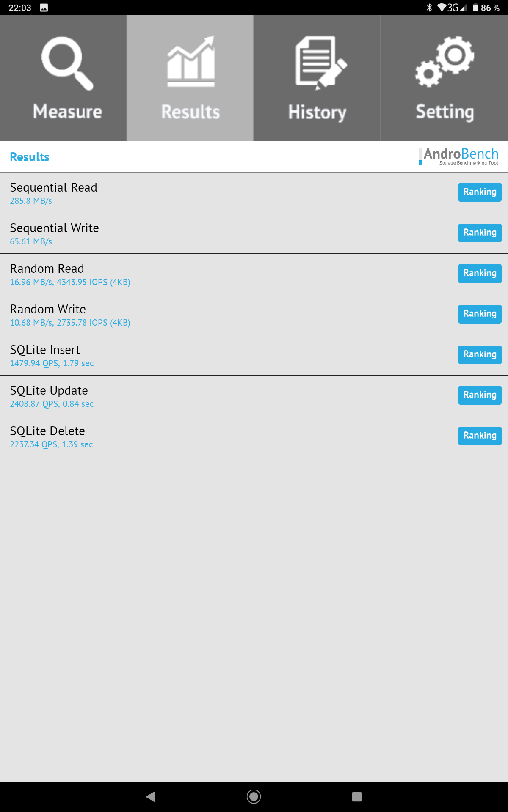View Ranking for Random Read
This screenshot has width=508, height=812.
(x=480, y=273)
